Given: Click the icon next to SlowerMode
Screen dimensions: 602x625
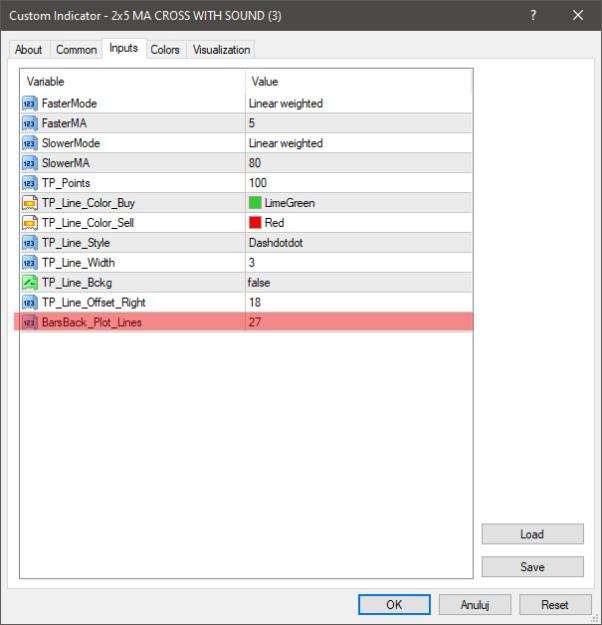Looking at the screenshot, I should [30, 143].
